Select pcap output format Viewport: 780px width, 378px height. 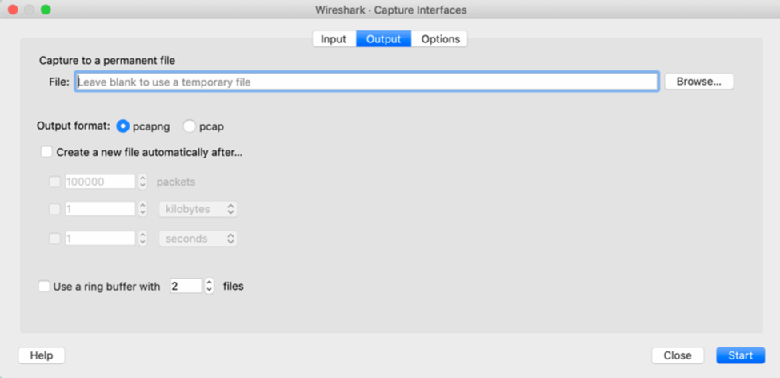(190, 126)
